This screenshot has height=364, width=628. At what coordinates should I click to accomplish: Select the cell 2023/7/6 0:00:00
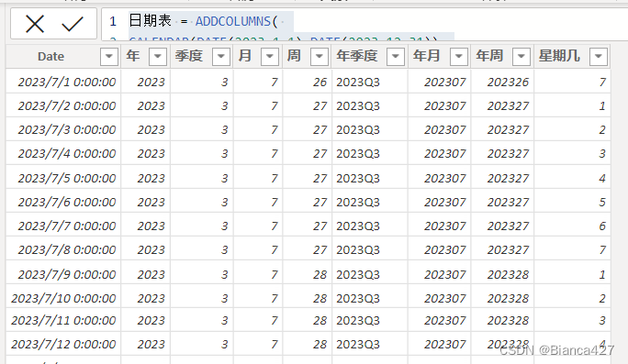[x=63, y=202]
